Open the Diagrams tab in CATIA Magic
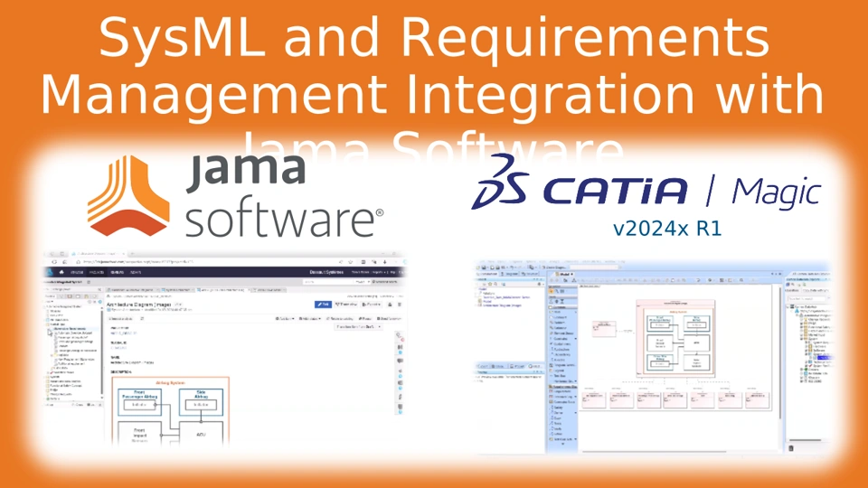The height and width of the screenshot is (488, 868). [509, 274]
